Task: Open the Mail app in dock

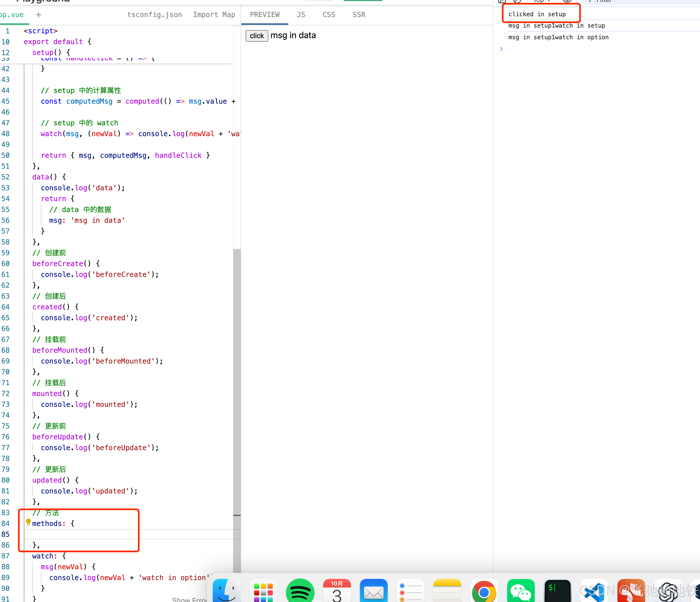Action: (x=374, y=591)
